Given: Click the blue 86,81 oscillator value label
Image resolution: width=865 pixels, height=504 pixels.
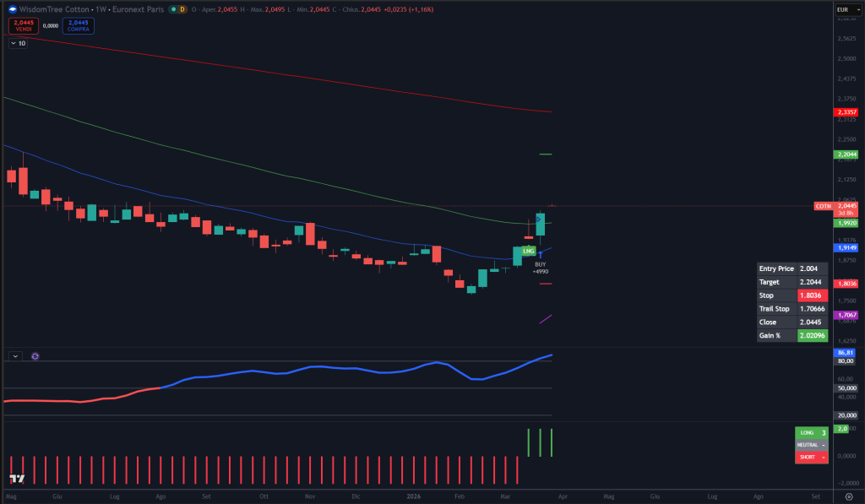Looking at the screenshot, I should (845, 353).
